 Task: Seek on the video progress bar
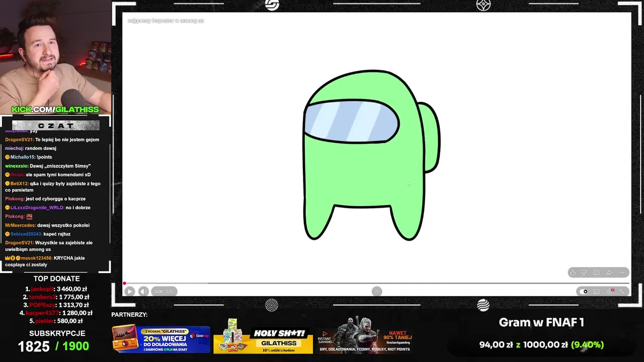(376, 283)
